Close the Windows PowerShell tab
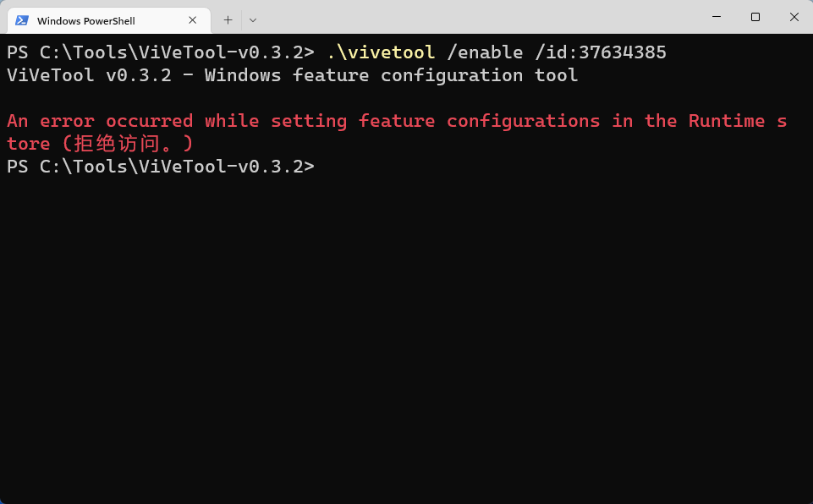813x504 pixels. 193,20
